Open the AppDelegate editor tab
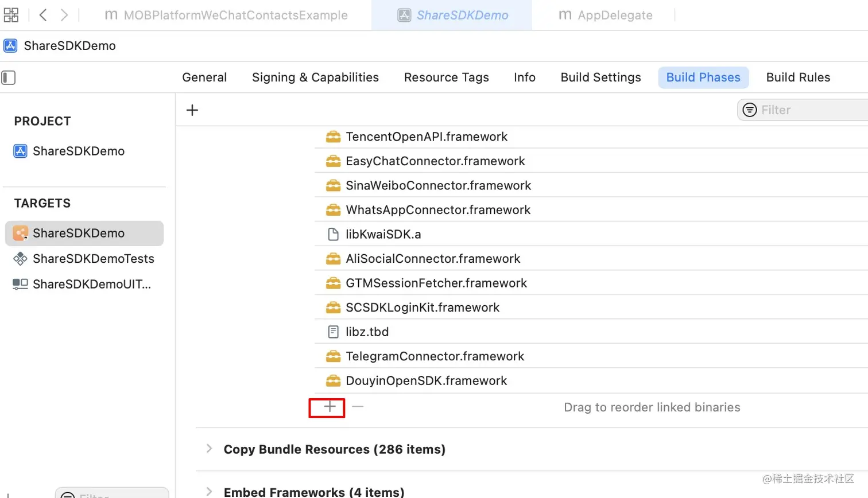The height and width of the screenshot is (498, 868). click(x=605, y=15)
